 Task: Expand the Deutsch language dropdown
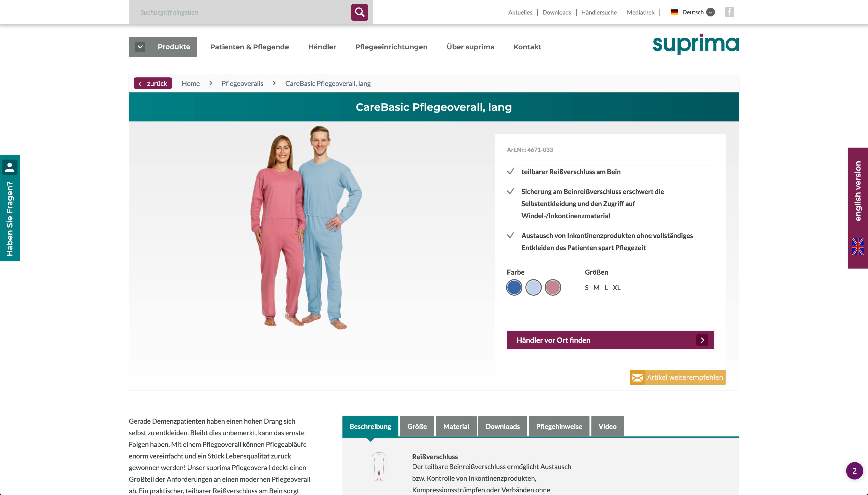[x=711, y=12]
